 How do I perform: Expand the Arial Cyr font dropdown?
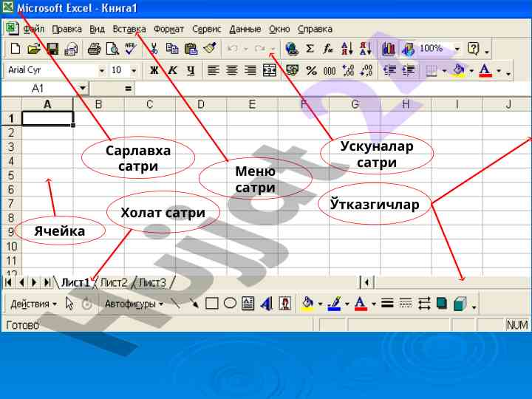pos(101,71)
